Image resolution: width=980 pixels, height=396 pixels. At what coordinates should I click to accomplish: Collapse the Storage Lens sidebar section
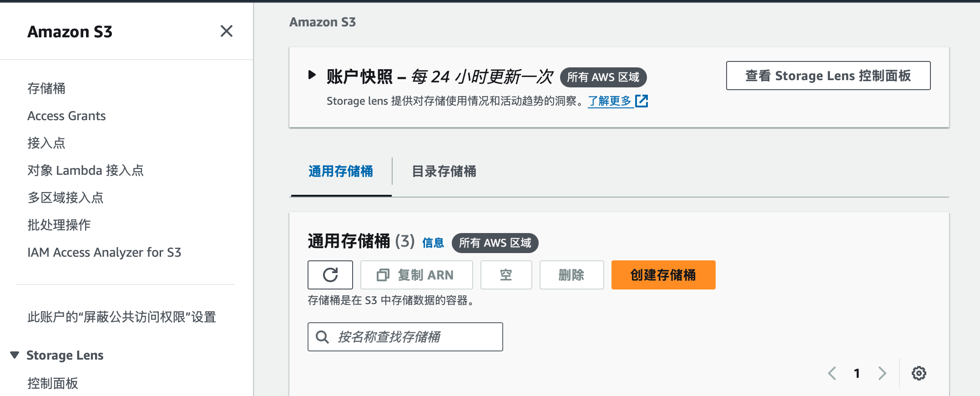pyautogui.click(x=15, y=355)
